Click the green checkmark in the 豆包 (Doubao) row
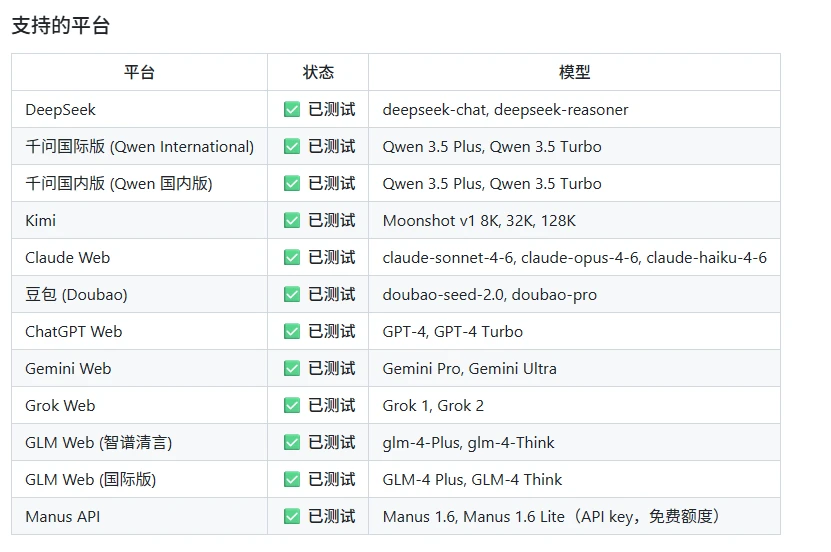The width and height of the screenshot is (831, 552). pyautogui.click(x=291, y=295)
